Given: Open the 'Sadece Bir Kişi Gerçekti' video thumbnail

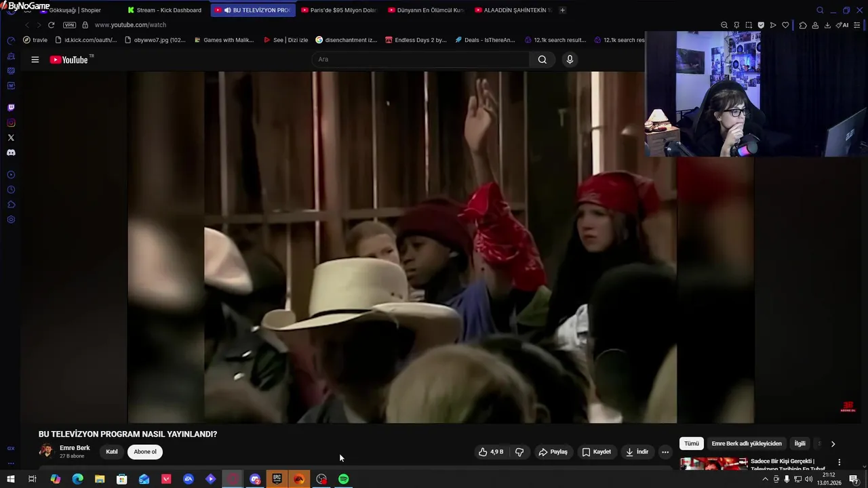Looking at the screenshot, I should pos(713,464).
